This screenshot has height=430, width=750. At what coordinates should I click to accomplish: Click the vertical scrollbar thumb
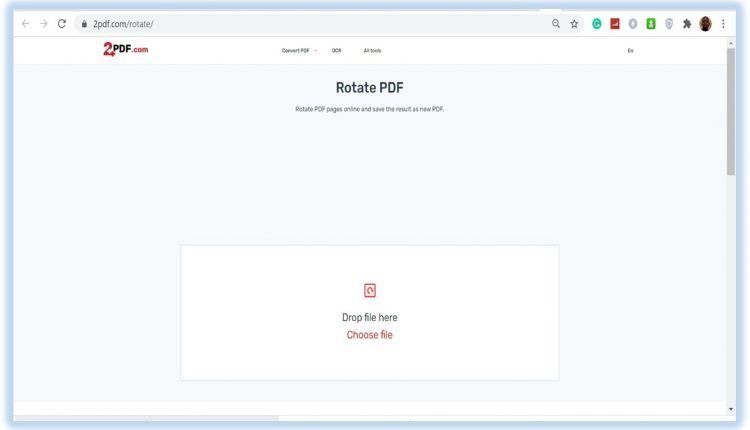(730, 111)
